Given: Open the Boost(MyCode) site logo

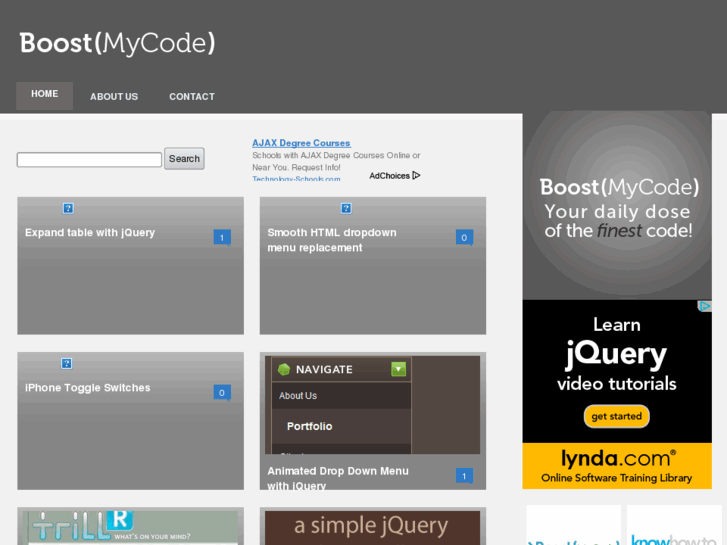Looking at the screenshot, I should (117, 43).
